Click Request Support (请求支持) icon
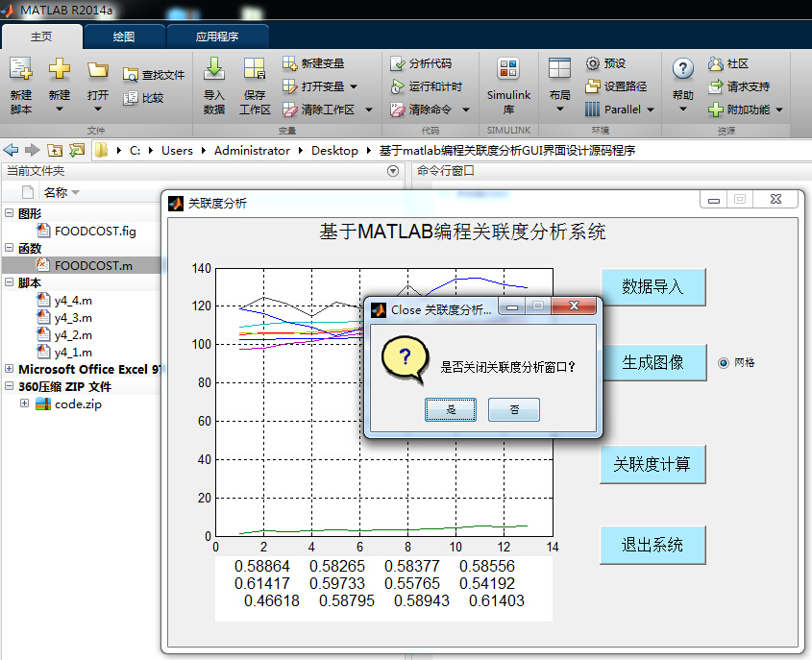Screen dimensions: 812x660 click(715, 86)
